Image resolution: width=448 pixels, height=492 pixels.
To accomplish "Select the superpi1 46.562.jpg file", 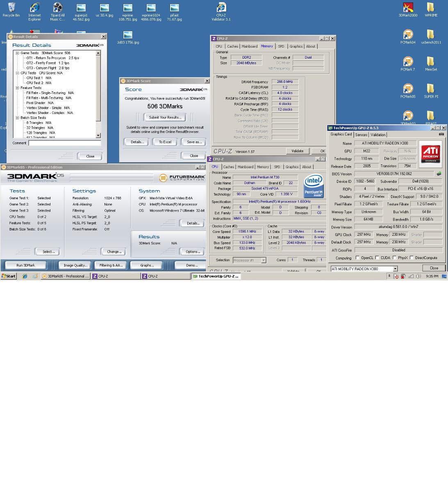I will (x=81, y=11).
